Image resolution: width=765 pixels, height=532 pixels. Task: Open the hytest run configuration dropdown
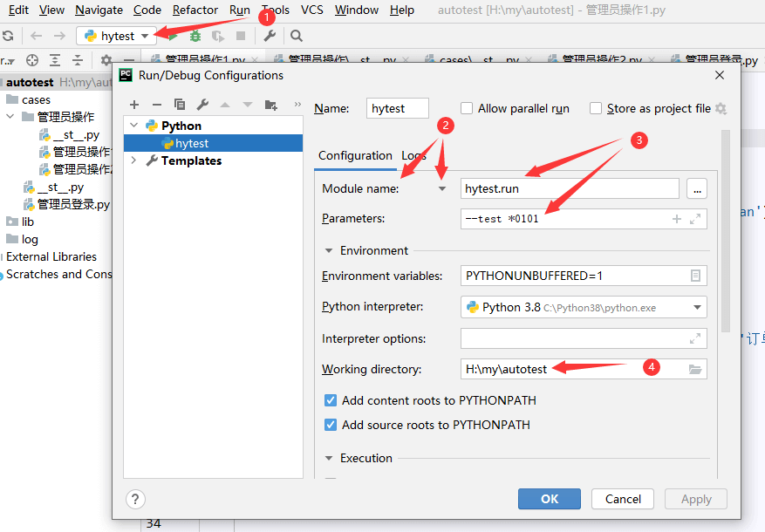[x=117, y=36]
